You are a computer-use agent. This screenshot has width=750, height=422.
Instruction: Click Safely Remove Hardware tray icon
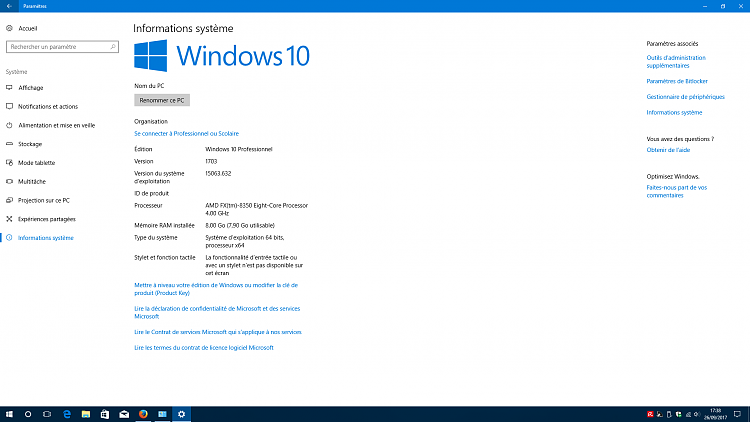coord(669,414)
